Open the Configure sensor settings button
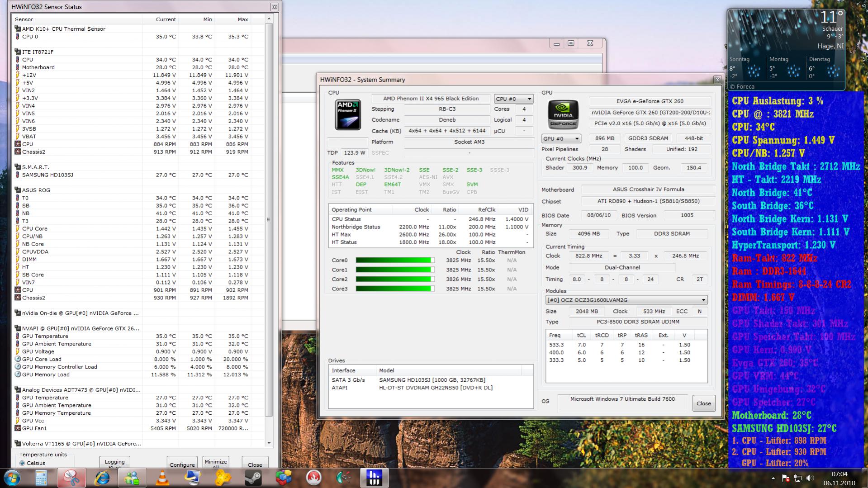This screenshot has width=868, height=488. [182, 462]
